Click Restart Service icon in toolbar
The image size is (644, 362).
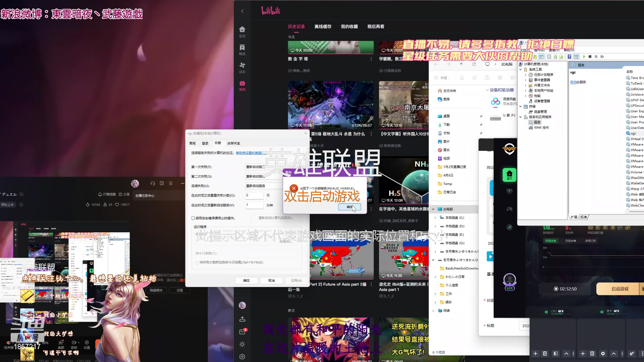click(602, 57)
